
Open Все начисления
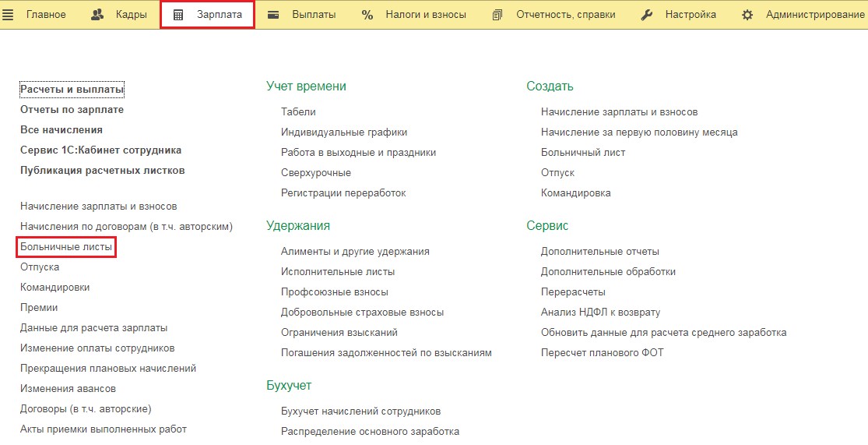[x=61, y=129]
